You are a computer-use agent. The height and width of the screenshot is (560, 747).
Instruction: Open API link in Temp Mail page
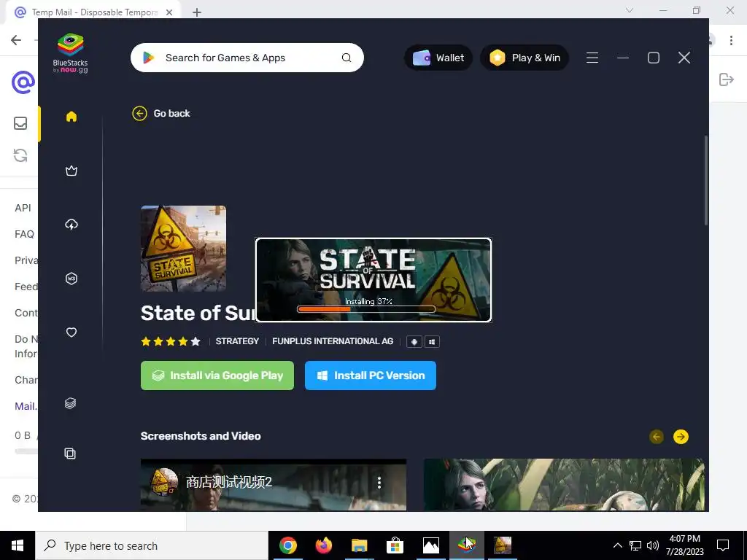(23, 208)
